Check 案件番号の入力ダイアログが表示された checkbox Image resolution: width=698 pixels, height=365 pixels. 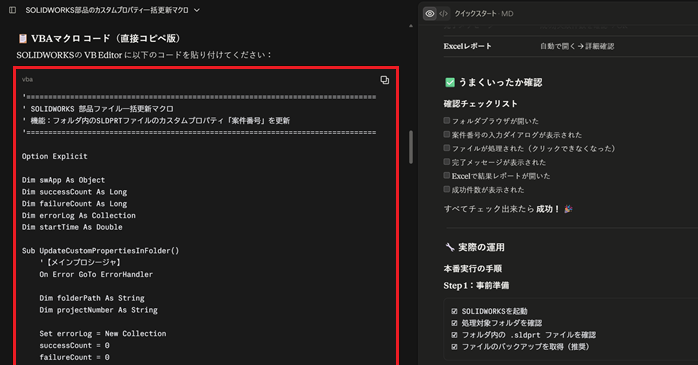pos(446,134)
